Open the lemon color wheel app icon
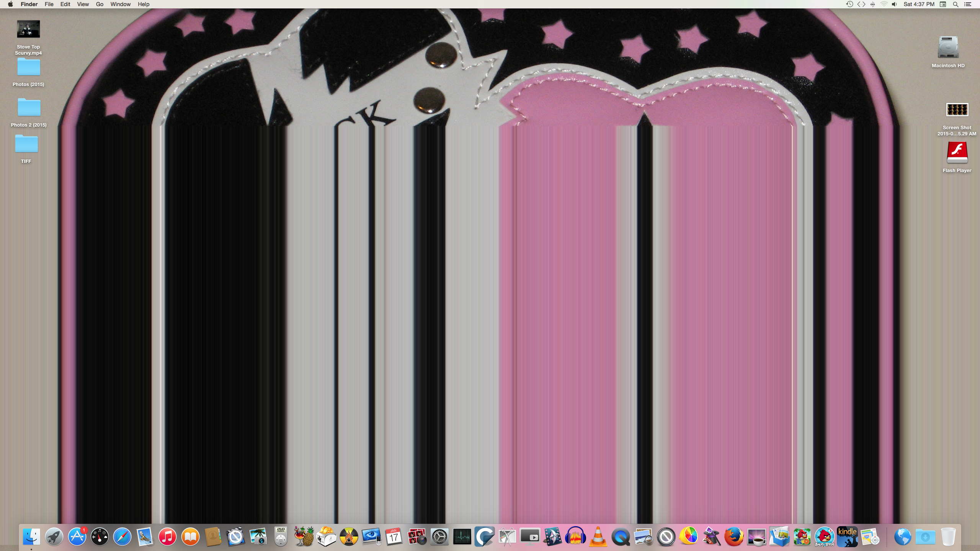This screenshot has height=551, width=980. pos(689,536)
